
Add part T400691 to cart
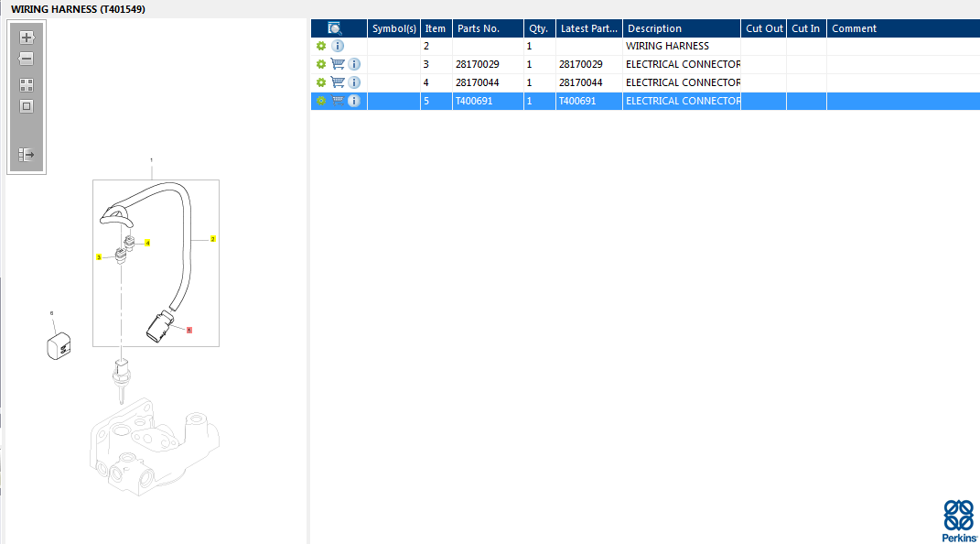[x=338, y=100]
